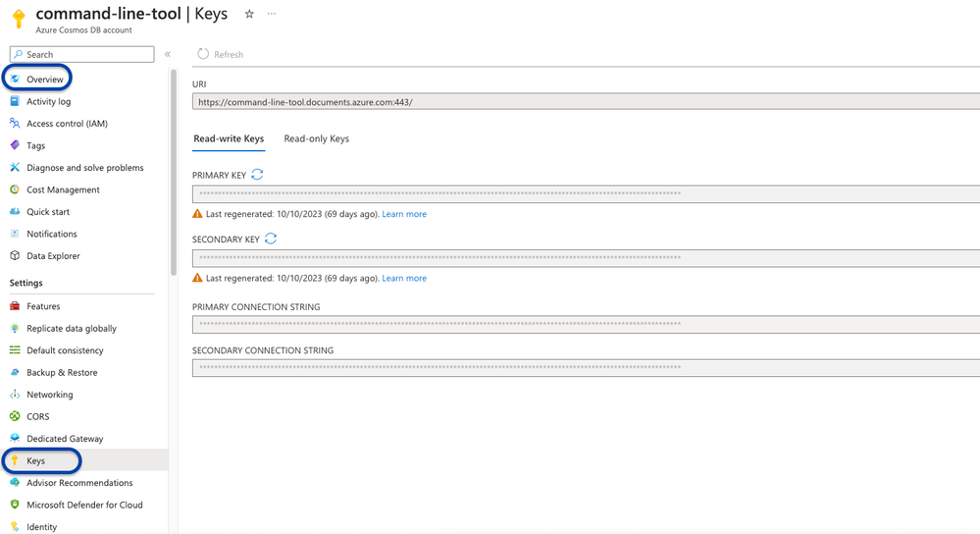The width and height of the screenshot is (980, 534).
Task: Click the Notifications icon in sidebar
Action: coord(15,234)
